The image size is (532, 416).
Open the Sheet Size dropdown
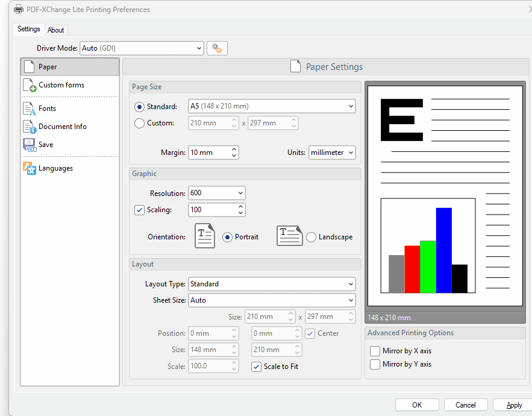(272, 300)
